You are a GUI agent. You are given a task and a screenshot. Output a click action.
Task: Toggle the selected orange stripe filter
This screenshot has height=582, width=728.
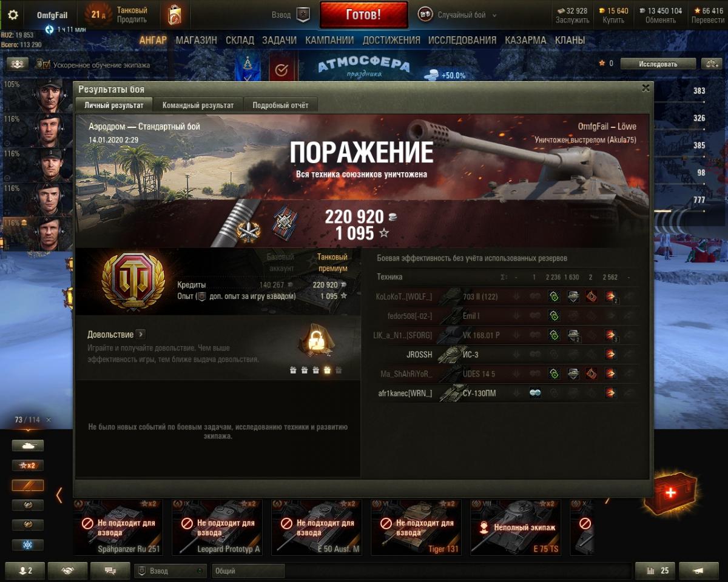click(28, 486)
